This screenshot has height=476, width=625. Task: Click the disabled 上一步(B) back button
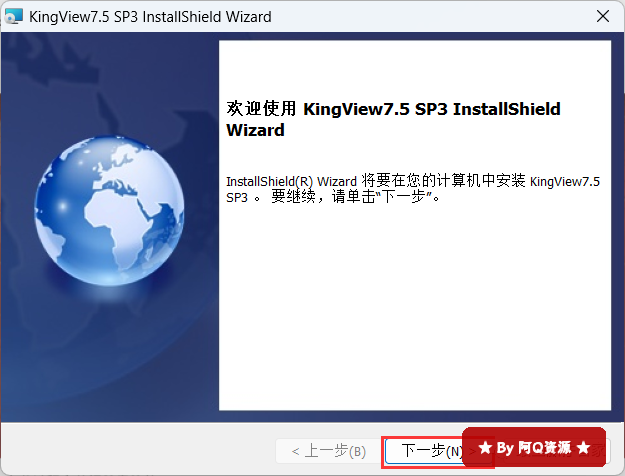(328, 451)
